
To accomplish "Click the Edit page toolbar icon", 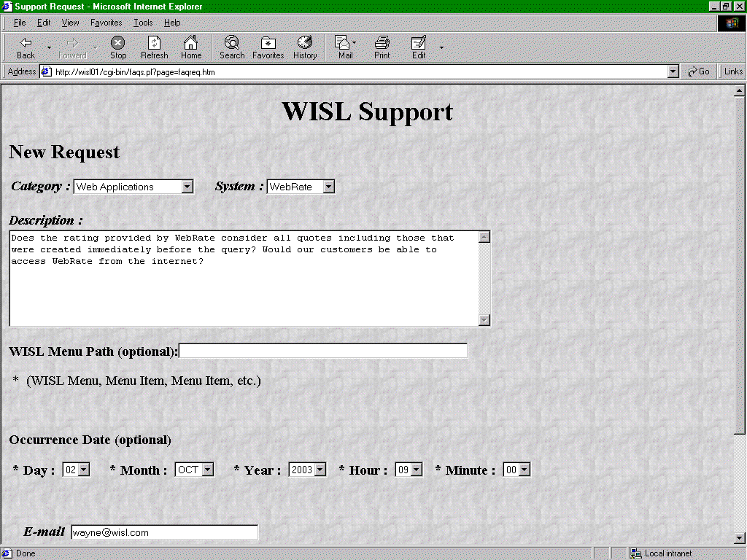I will point(418,46).
